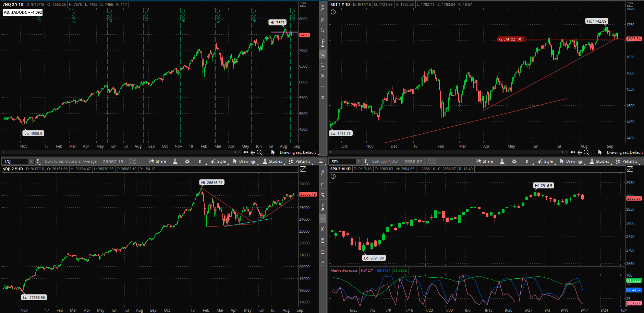Open the Drawings menu on the $DJI toolbar
644x313 pixels.
[x=244, y=161]
